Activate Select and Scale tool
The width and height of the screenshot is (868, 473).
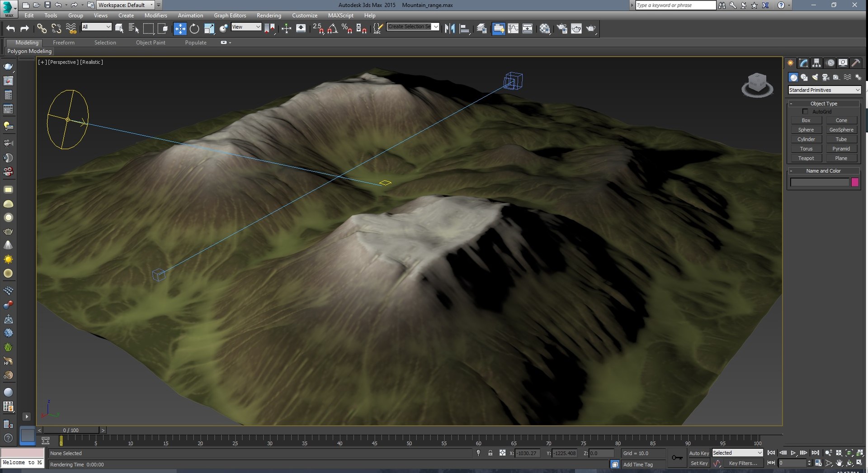[x=209, y=28]
